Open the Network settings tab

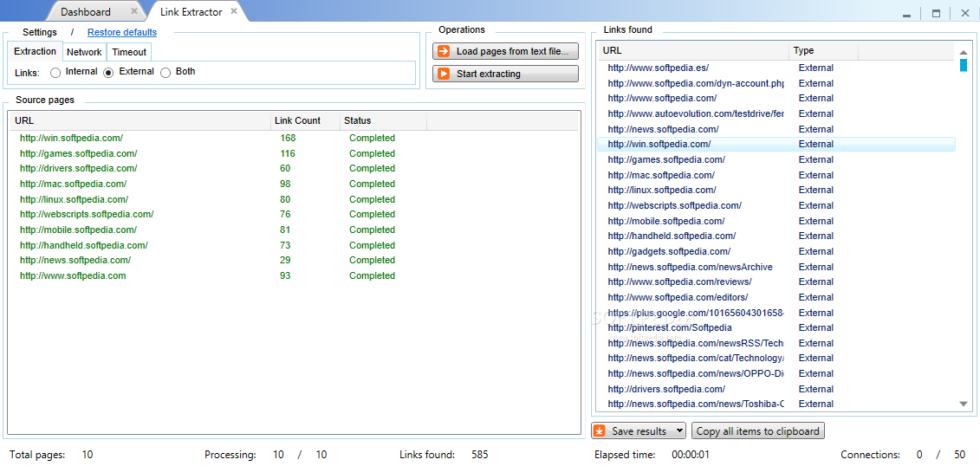point(84,52)
